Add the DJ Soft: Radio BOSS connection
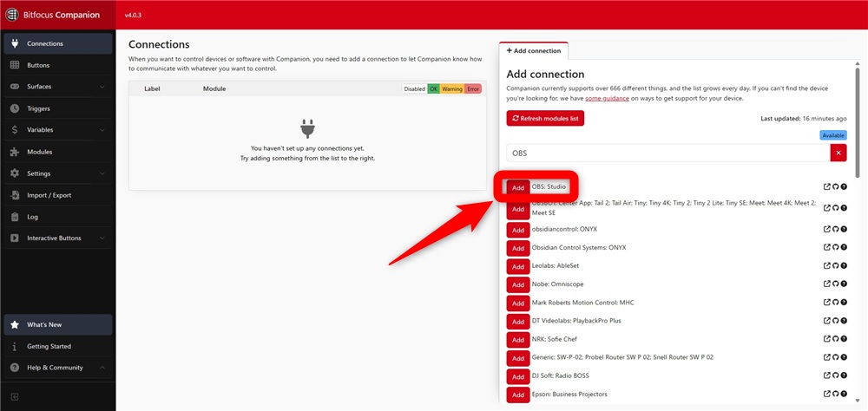 point(518,376)
